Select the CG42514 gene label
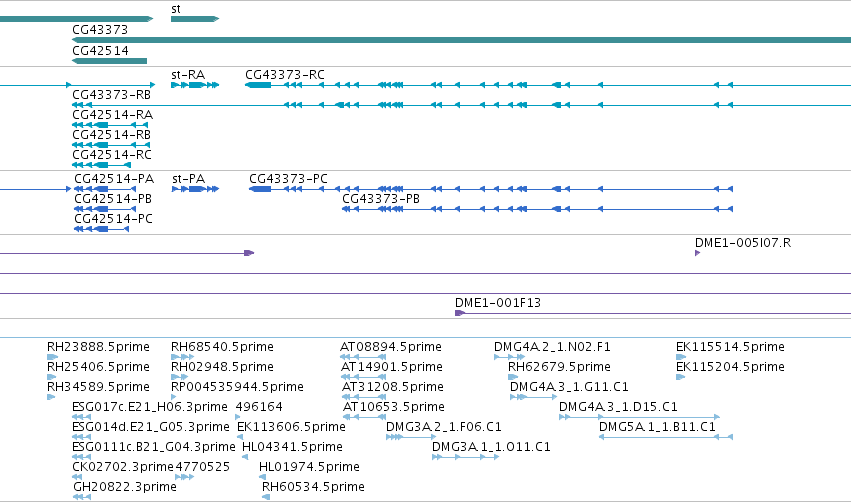Image resolution: width=851 pixels, height=502 pixels. (100, 50)
